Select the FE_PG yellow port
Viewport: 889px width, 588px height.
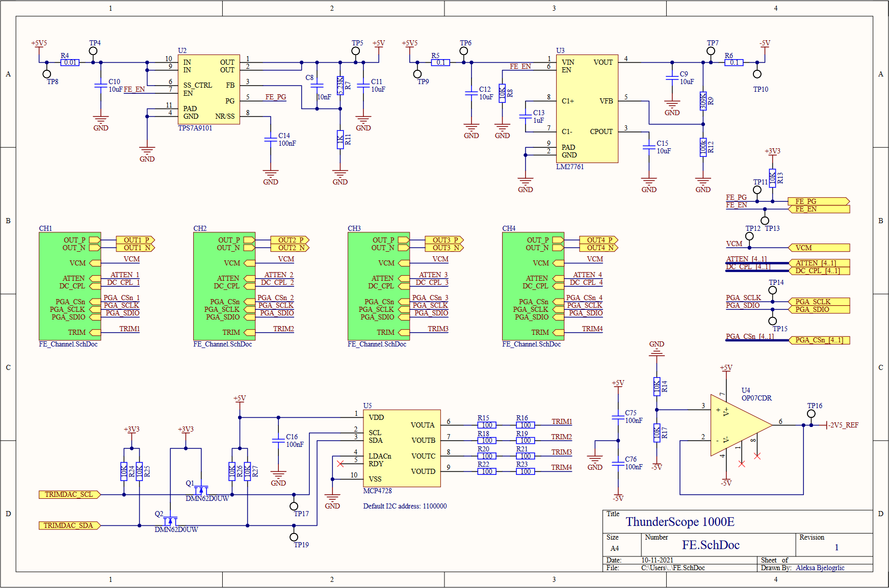point(819,201)
